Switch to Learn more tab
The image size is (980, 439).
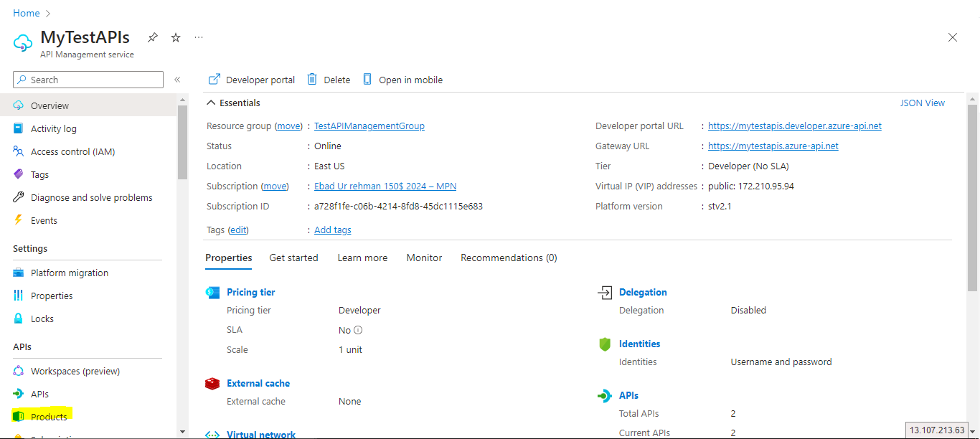(362, 258)
